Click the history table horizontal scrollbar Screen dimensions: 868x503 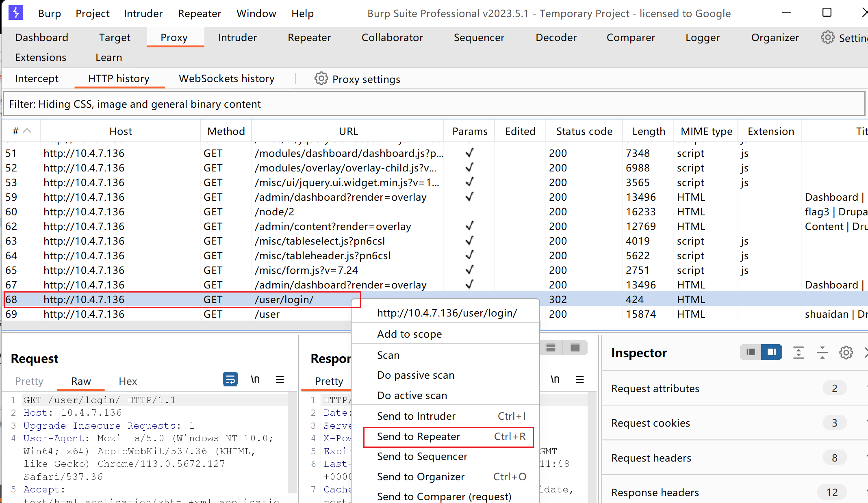tap(177, 325)
